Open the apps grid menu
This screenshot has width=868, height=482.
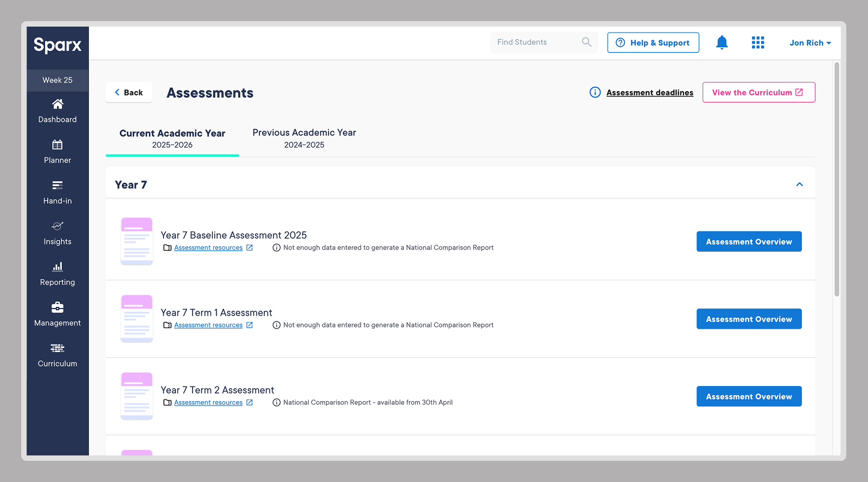click(758, 42)
